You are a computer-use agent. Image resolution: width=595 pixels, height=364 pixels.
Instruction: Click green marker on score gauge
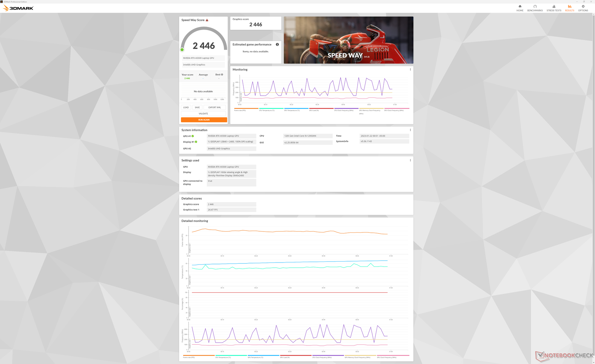coord(182,50)
